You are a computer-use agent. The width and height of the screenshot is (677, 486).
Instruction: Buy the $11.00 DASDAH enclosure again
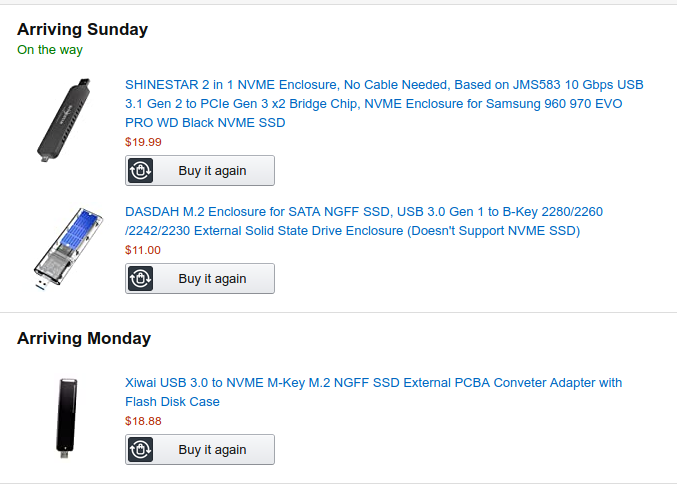pyautogui.click(x=199, y=278)
